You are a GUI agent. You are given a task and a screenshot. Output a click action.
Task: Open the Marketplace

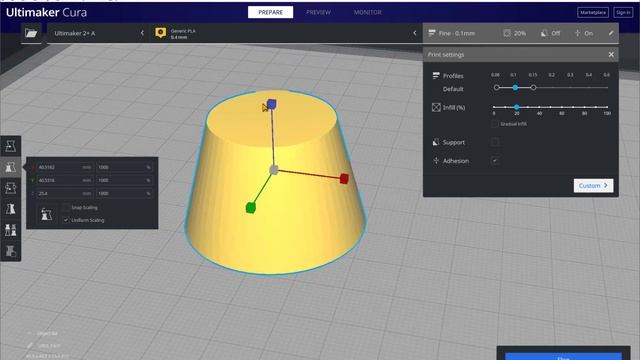point(593,13)
